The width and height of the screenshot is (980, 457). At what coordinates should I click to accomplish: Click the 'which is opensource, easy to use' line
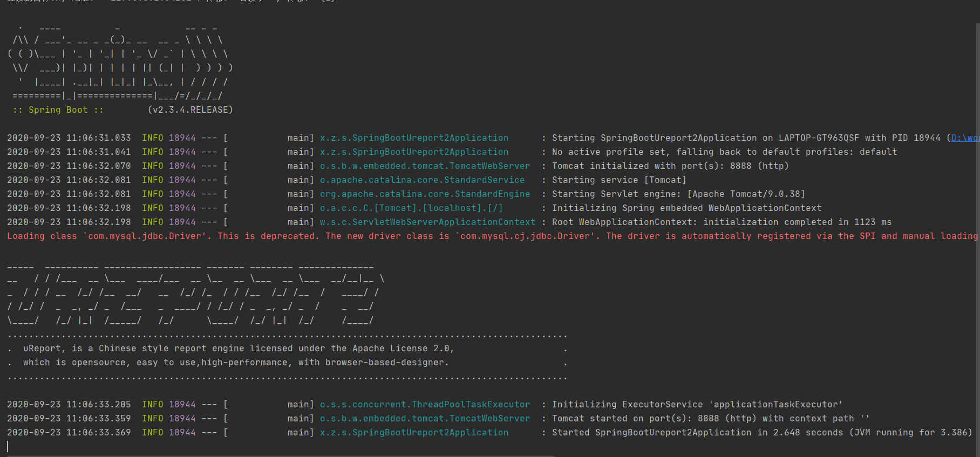(x=236, y=363)
